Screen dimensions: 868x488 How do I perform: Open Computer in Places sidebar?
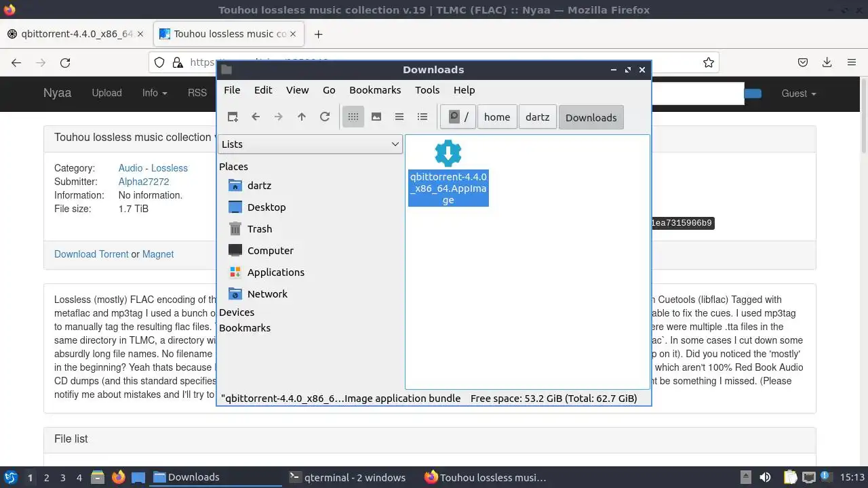tap(271, 250)
